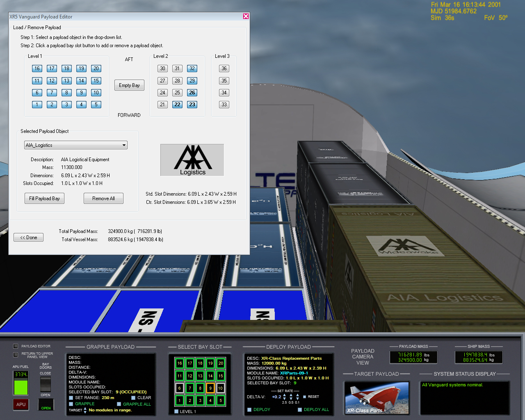525x420 pixels.
Task: Click slot 22 in Level 2 of editor
Action: click(x=177, y=105)
